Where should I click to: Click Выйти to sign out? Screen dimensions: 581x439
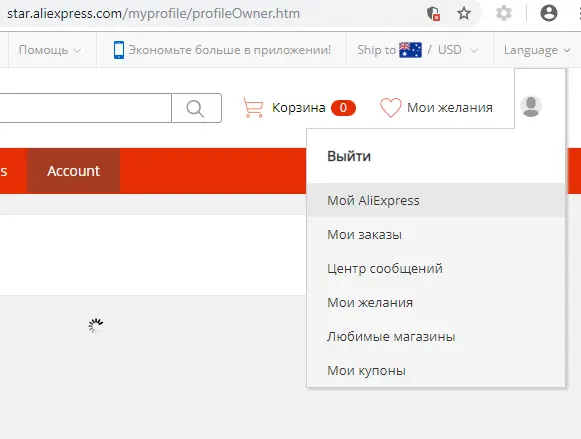pyautogui.click(x=349, y=156)
